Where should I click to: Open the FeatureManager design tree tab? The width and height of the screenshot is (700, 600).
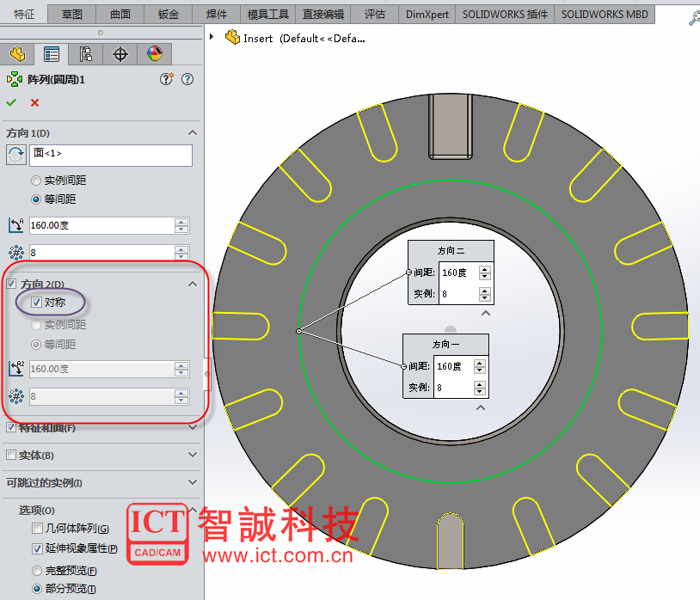(x=17, y=54)
